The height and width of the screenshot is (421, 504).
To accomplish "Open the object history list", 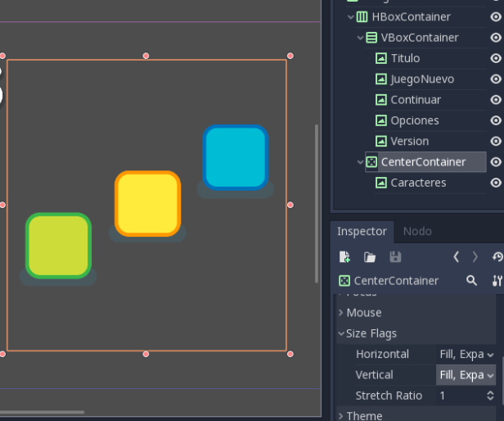I will [497, 257].
